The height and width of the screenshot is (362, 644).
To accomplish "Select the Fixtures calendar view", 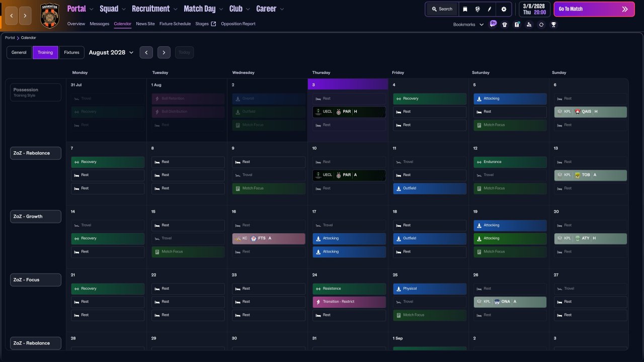I will pos(71,52).
